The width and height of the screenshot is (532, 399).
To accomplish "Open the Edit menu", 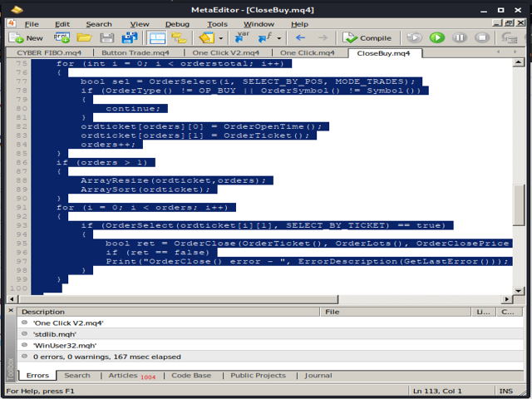I will click(62, 24).
